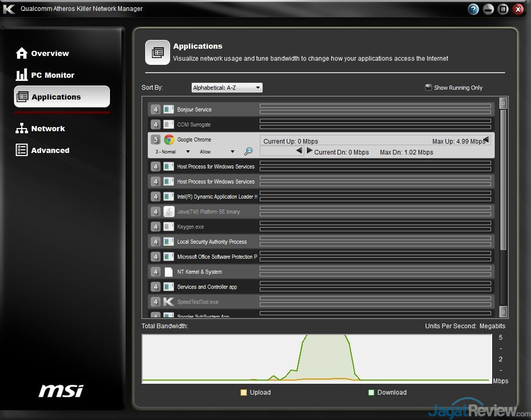Image resolution: width=531 pixels, height=420 pixels.
Task: Open the help question mark button
Action: pyautogui.click(x=473, y=9)
